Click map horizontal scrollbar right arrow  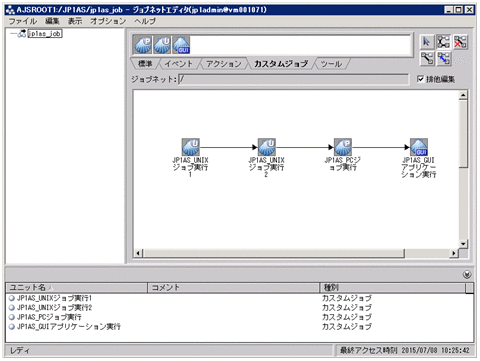click(x=454, y=253)
